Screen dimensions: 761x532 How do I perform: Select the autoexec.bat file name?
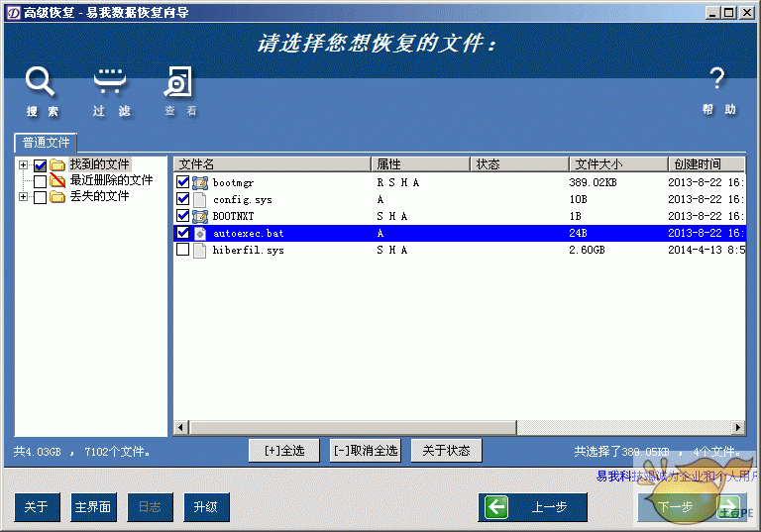coord(248,234)
